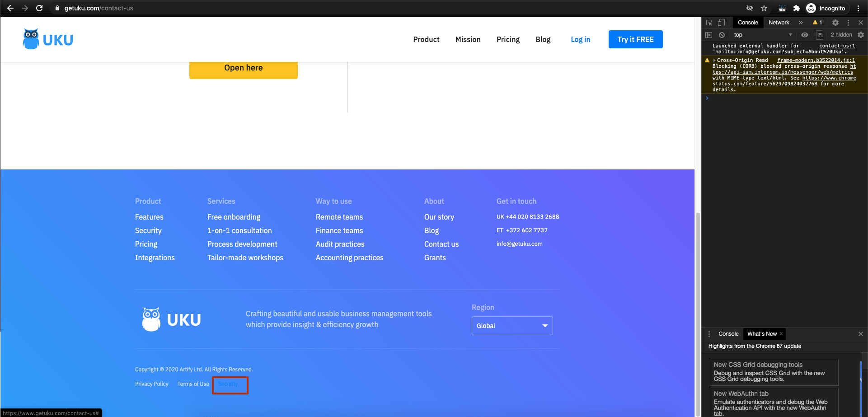The width and height of the screenshot is (868, 417).
Task: Create a live expression with eye icon
Action: click(805, 35)
